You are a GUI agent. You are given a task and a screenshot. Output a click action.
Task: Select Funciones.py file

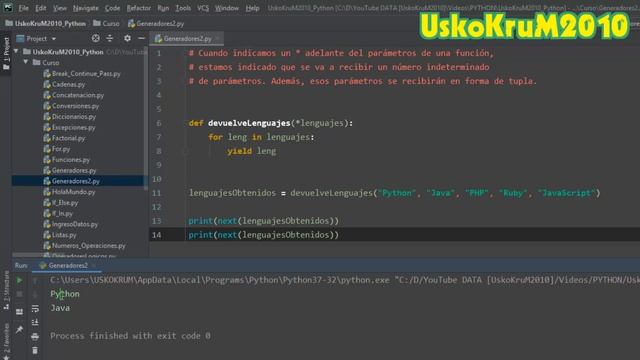click(67, 160)
